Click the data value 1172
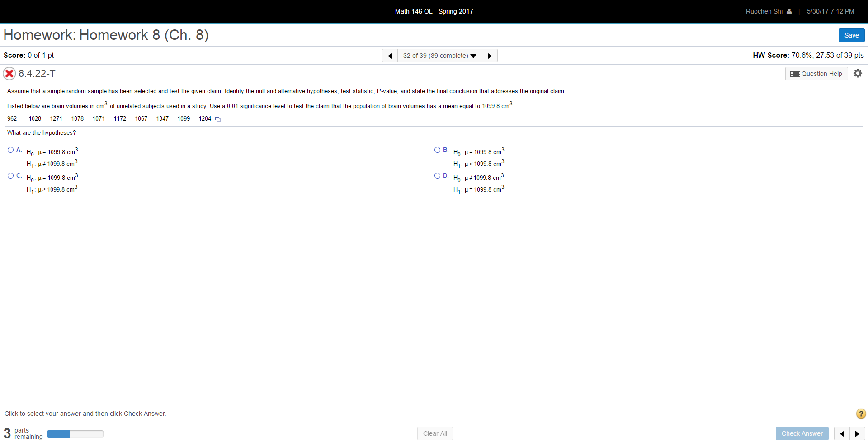This screenshot has height=447, width=868. pyautogui.click(x=120, y=118)
